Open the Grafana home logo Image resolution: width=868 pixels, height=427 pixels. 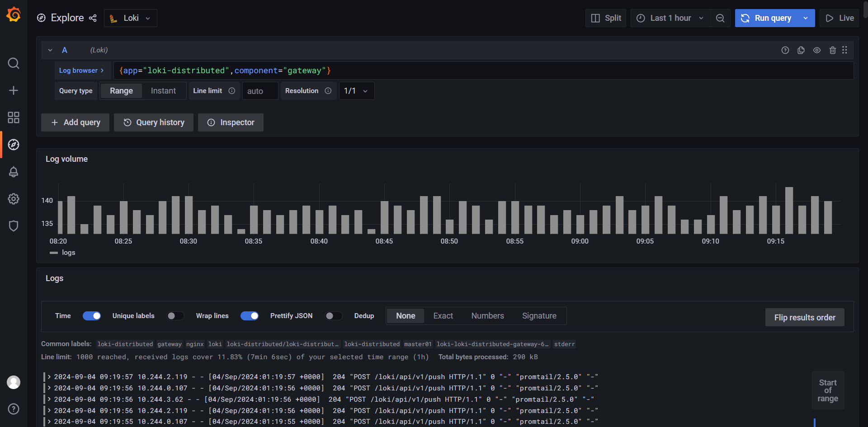point(14,14)
